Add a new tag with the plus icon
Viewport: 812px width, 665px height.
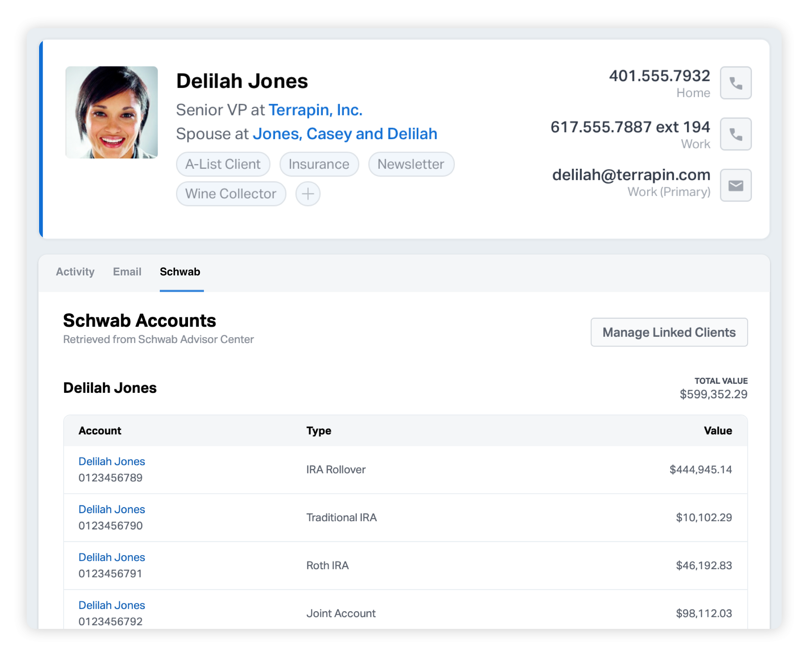tap(308, 194)
